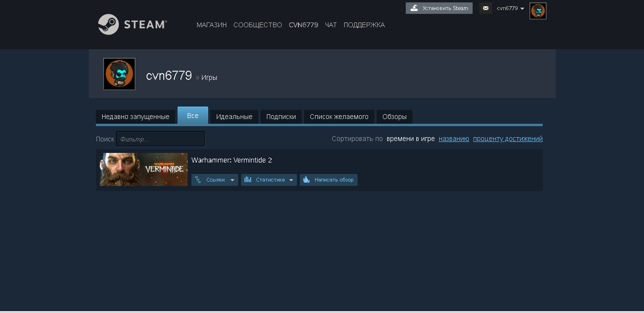Image resolution: width=644 pixels, height=313 pixels.
Task: Go to ЧАТ in the top navigation
Action: (x=331, y=25)
